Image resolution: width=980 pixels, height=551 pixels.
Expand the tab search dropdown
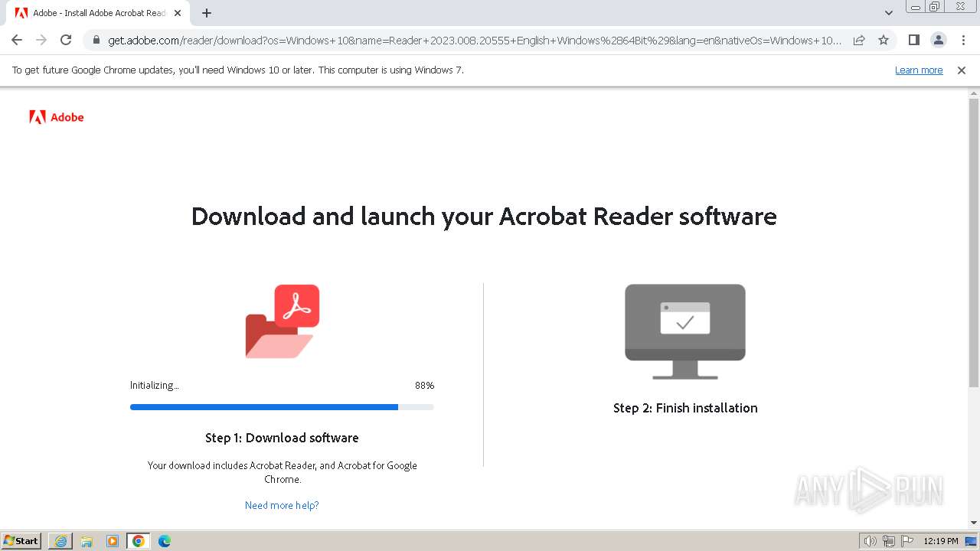[888, 13]
